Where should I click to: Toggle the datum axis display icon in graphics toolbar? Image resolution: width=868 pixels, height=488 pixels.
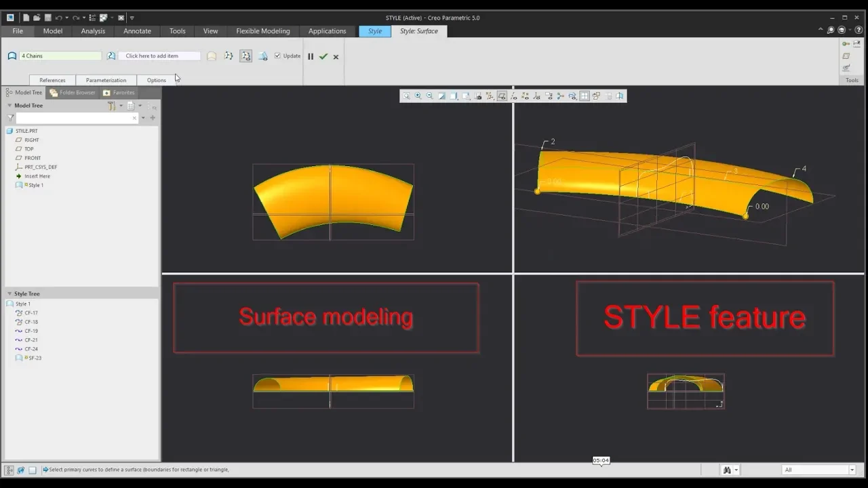(x=513, y=96)
